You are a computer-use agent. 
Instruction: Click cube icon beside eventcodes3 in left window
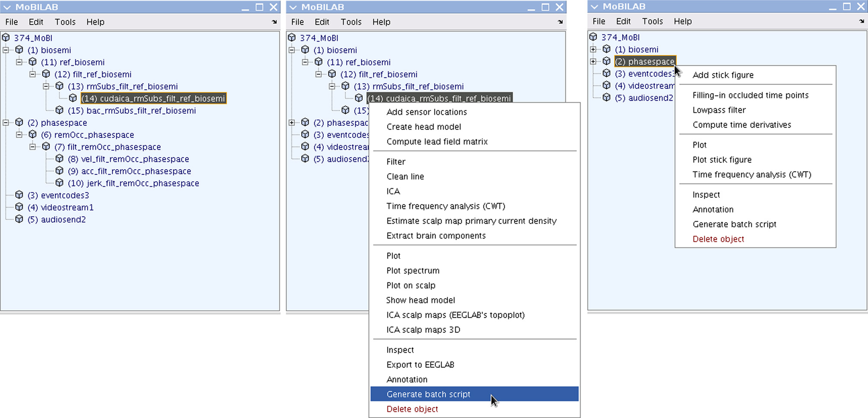click(x=19, y=195)
